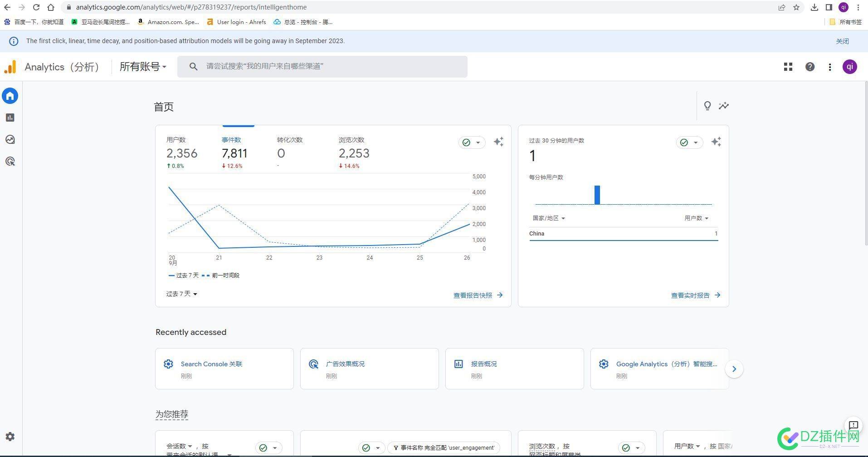Click the China row in realtime table
This screenshot has height=457, width=868.
tap(624, 234)
